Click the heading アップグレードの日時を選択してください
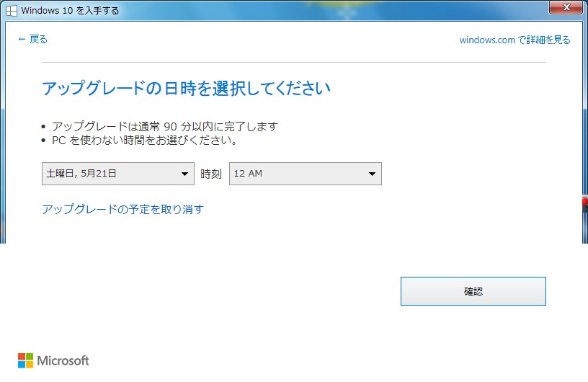The width and height of the screenshot is (588, 382). coord(186,89)
